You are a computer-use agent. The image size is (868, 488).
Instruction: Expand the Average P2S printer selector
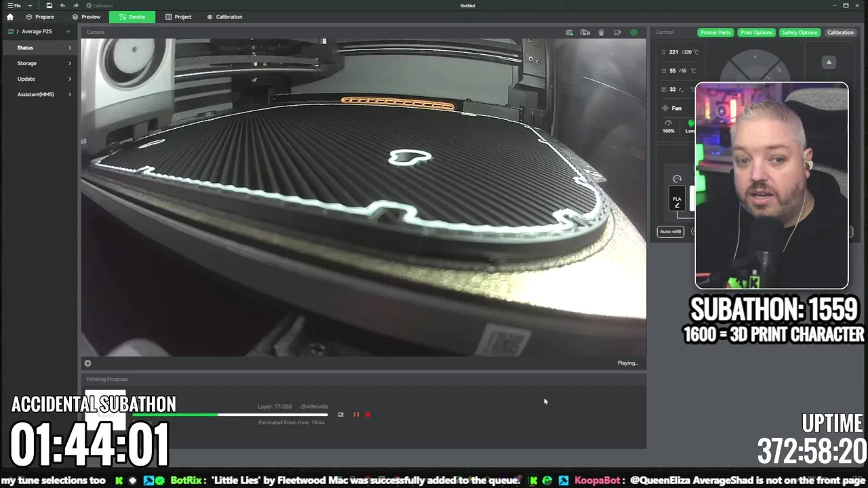36,31
